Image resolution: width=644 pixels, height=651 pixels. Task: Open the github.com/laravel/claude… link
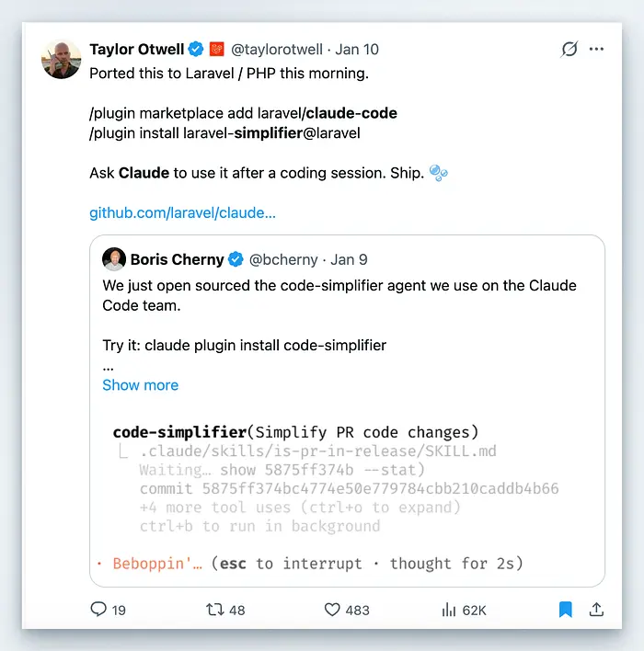pos(182,213)
